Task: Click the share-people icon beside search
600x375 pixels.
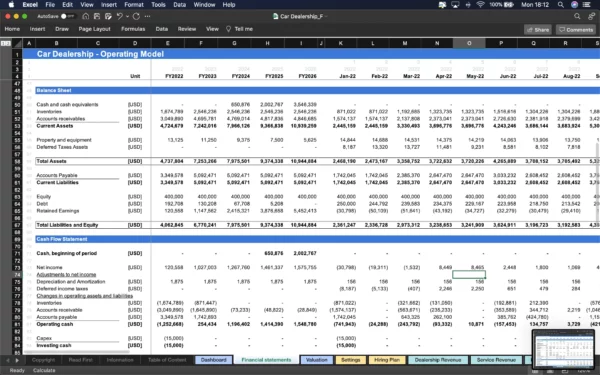Action: [592, 16]
